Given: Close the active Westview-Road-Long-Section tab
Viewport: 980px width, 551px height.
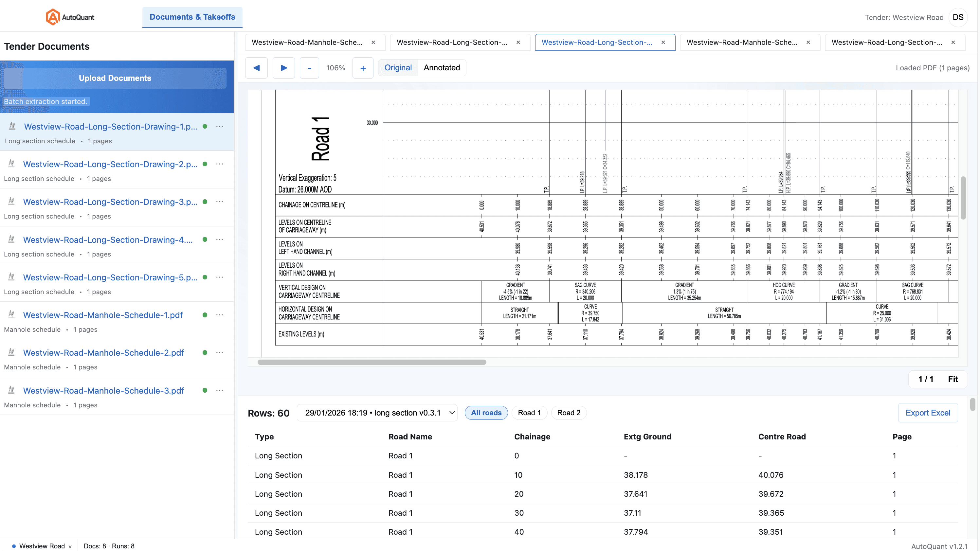Looking at the screenshot, I should coord(663,42).
